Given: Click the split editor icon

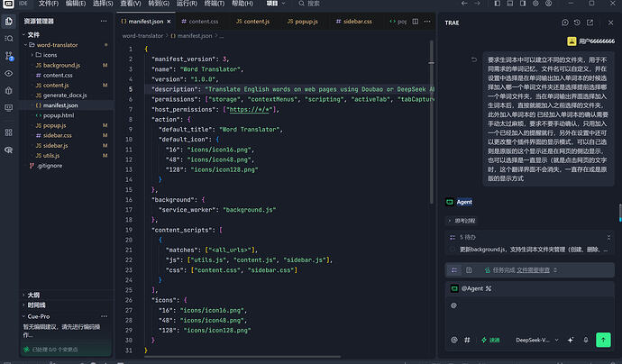Looking at the screenshot, I should click(415, 22).
